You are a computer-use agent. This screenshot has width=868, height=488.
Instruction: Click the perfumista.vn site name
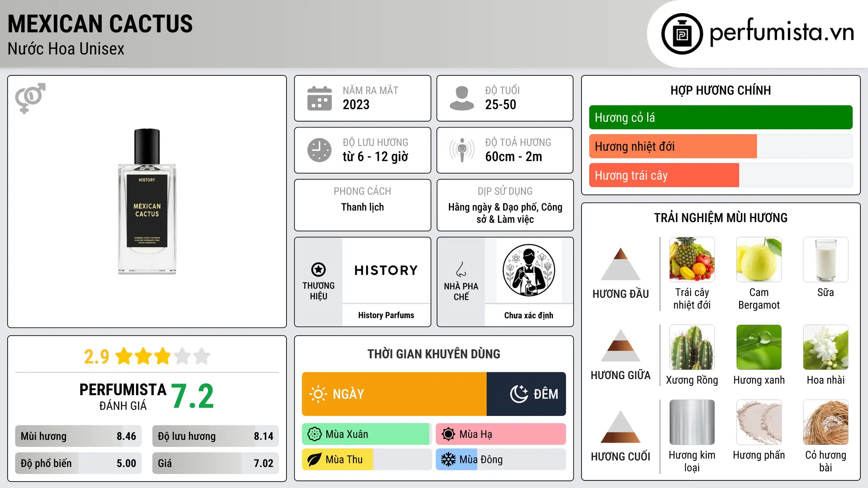coord(782,32)
